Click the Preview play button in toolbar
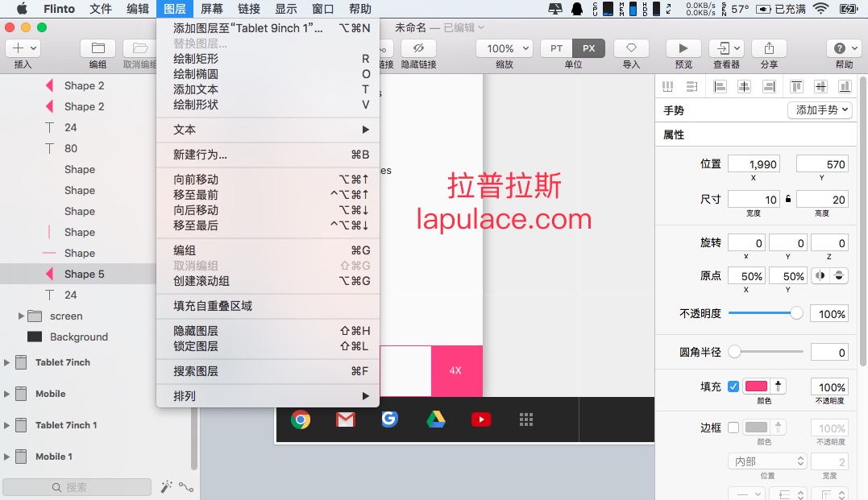 683,48
